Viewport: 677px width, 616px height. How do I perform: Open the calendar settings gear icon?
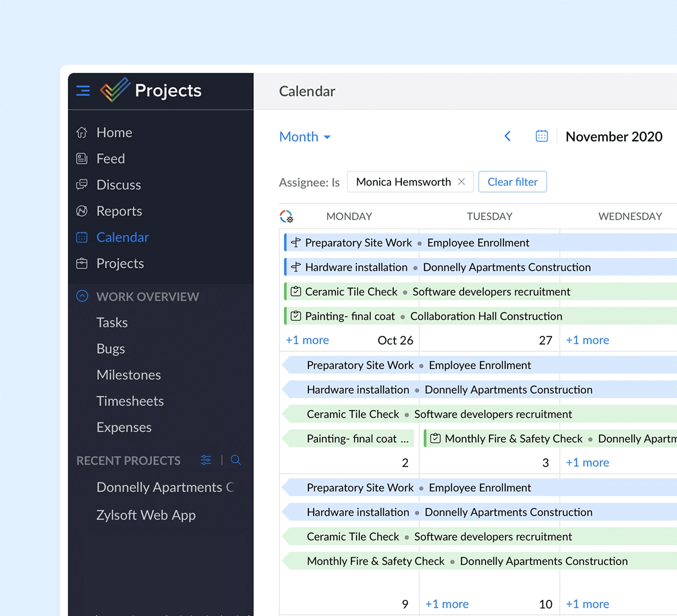[x=287, y=216]
